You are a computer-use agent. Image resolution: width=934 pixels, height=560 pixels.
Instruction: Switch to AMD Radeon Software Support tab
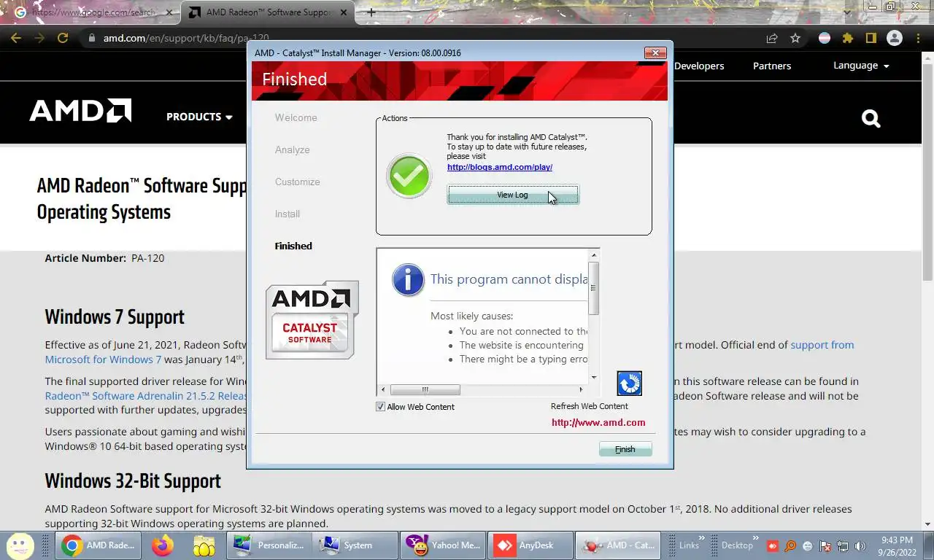coord(268,12)
